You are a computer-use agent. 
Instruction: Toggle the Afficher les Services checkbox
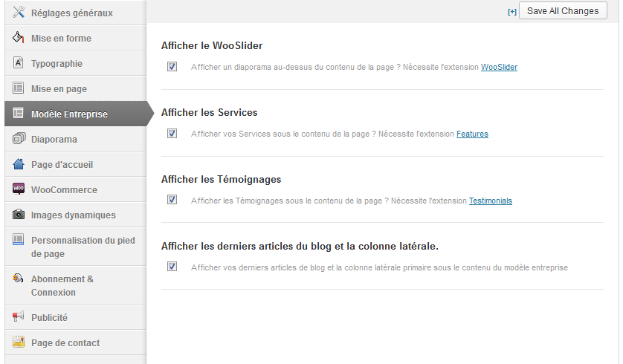point(172,134)
